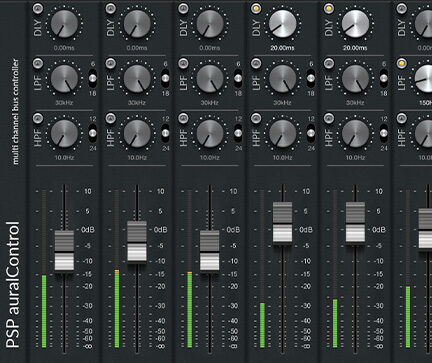Flip the LPF 6/18 slope switch on channel two
This screenshot has height=363, width=432.
pyautogui.click(x=165, y=78)
